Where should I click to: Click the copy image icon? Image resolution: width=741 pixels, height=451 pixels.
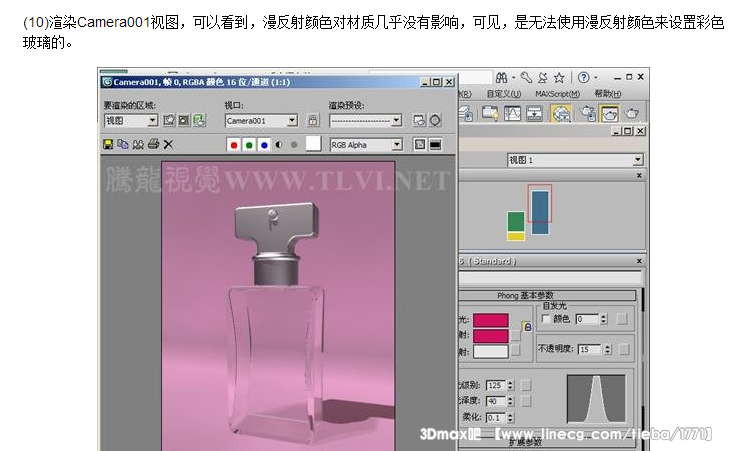(x=123, y=144)
